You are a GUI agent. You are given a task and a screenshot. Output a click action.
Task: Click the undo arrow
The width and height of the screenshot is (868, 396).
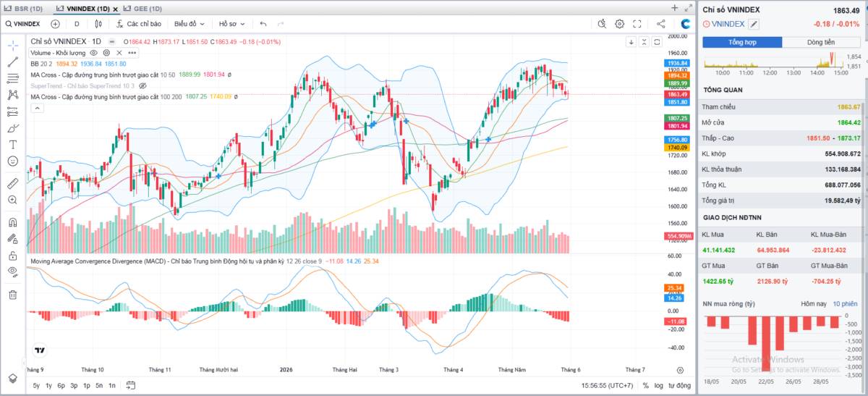tap(263, 23)
